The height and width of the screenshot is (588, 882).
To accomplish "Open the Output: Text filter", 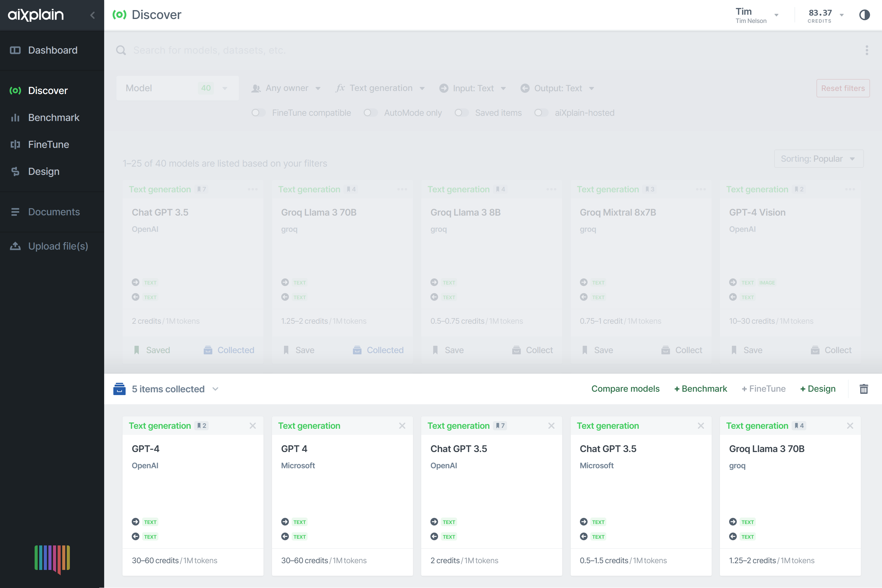I will 558,88.
